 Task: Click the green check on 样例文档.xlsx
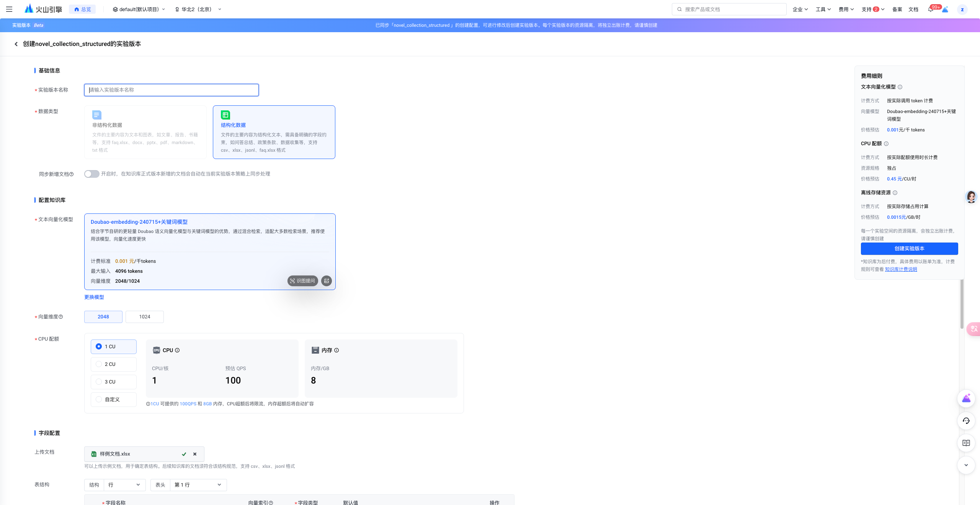[x=184, y=454]
